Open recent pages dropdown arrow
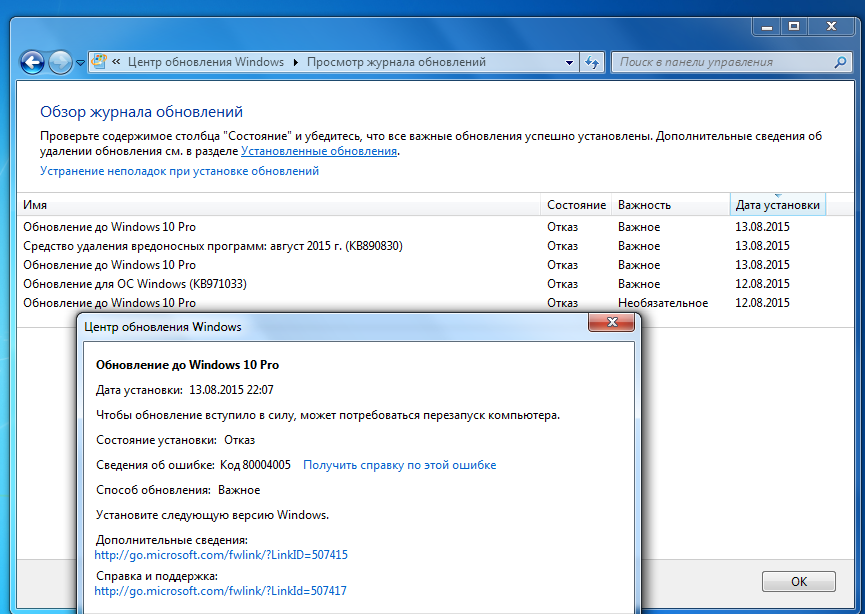This screenshot has height=614, width=865. pyautogui.click(x=80, y=63)
